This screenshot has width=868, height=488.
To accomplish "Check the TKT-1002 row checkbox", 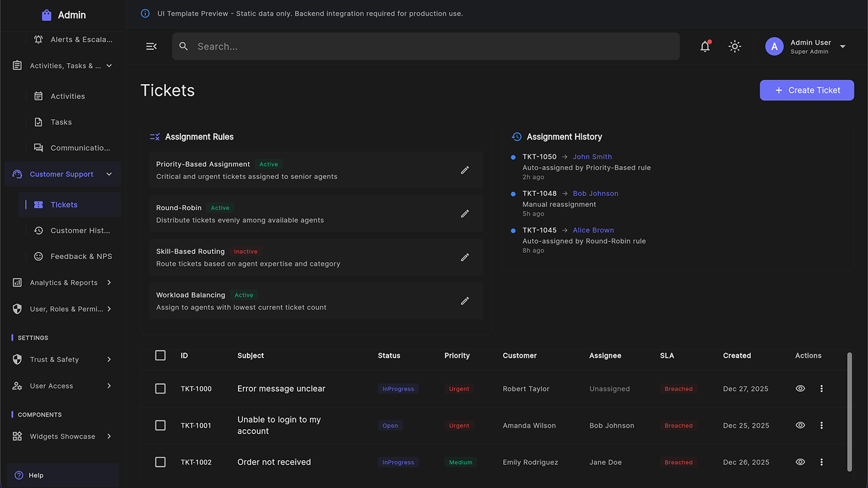I will click(160, 462).
